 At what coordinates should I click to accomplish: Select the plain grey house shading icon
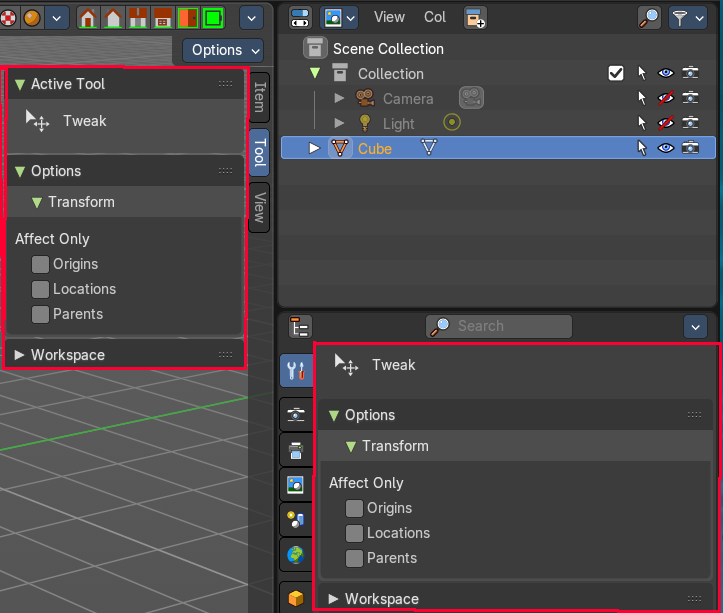pos(113,18)
